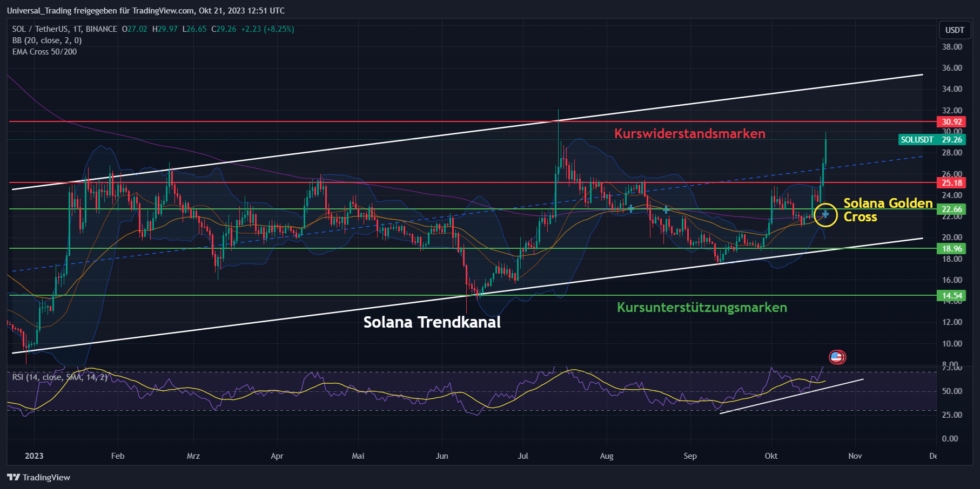
Task: Click the USDT currency button
Action: pos(955,30)
